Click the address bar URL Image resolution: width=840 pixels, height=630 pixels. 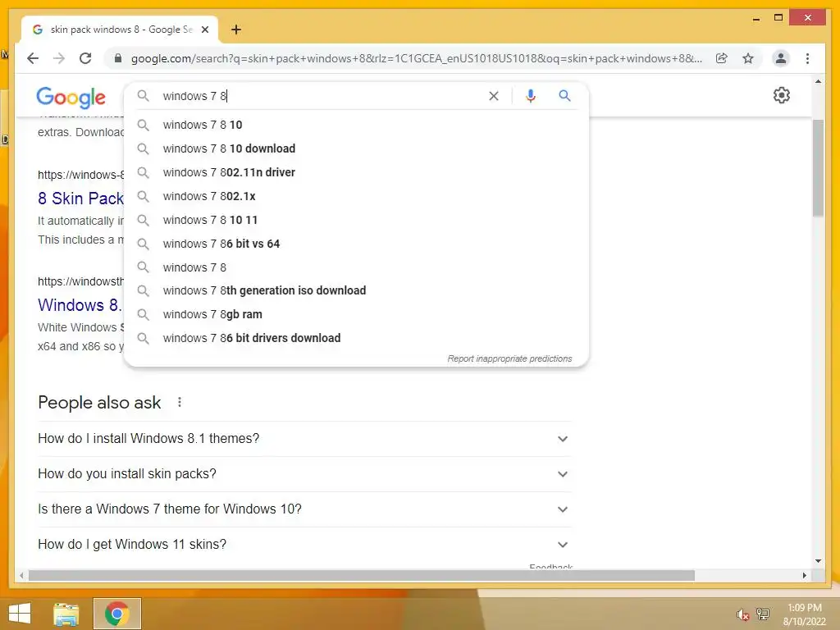[416, 58]
